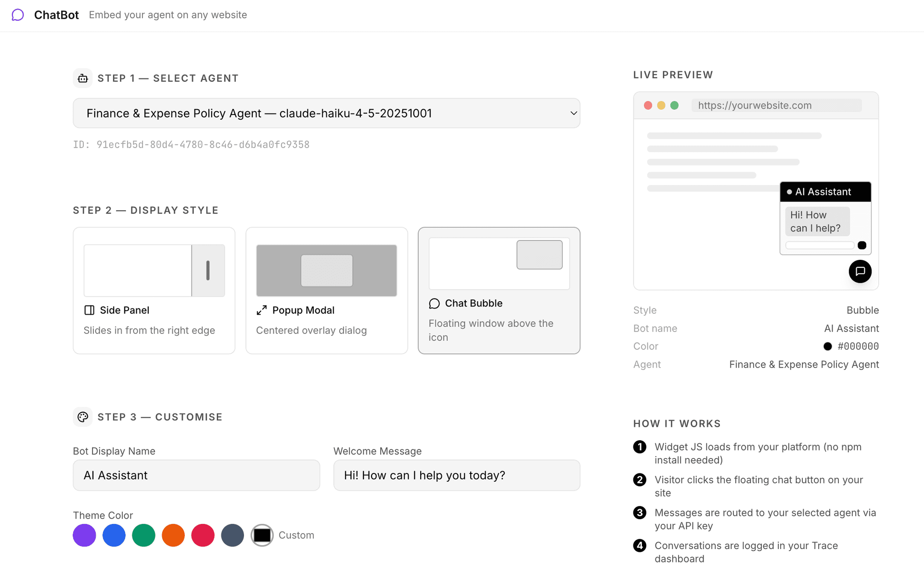Click the floating chat button in preview
The image size is (924, 587).
coord(860,271)
